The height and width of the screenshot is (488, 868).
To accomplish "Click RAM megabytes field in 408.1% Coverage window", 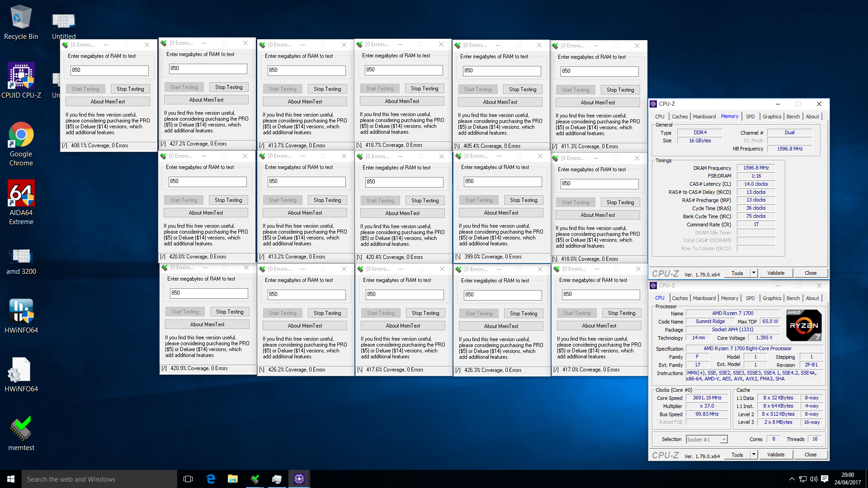I will coord(109,70).
